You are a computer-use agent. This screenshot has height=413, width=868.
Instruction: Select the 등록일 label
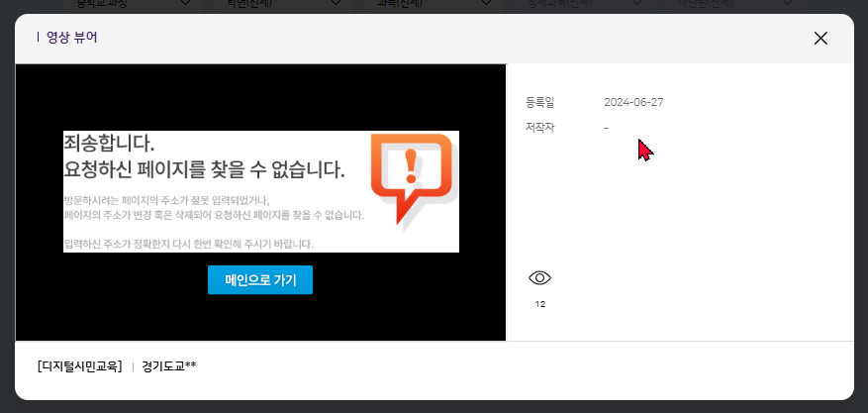coord(540,102)
